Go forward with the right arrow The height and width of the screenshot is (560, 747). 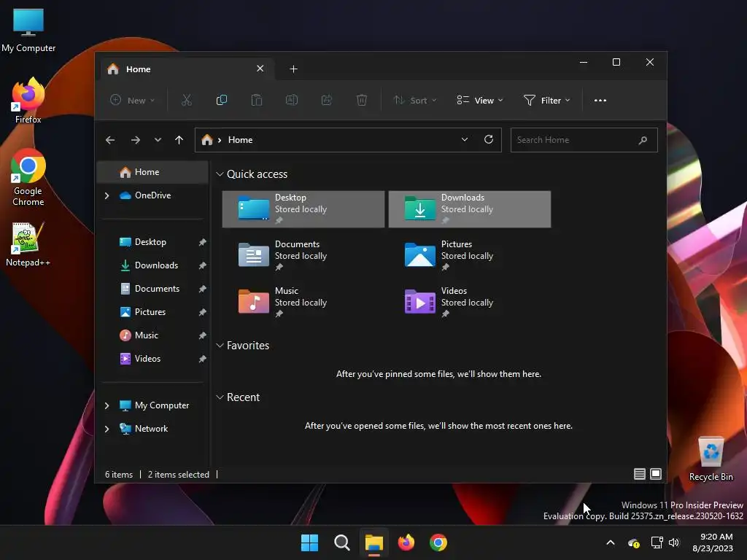coord(135,140)
